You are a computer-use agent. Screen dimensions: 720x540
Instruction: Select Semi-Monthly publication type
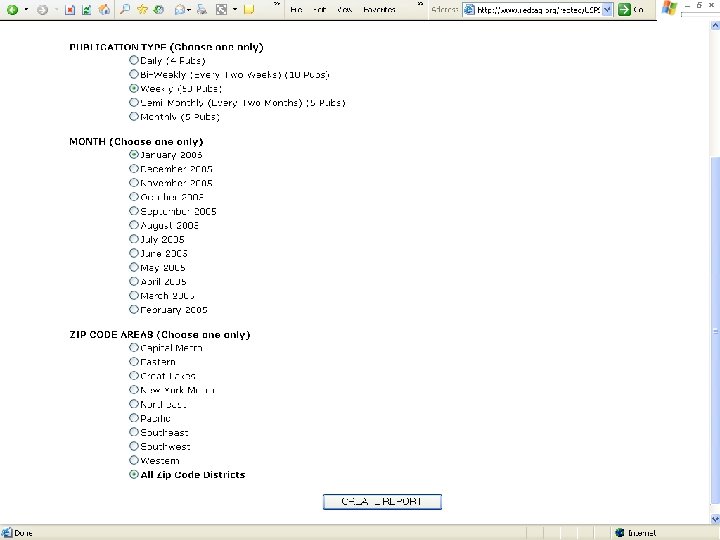click(x=134, y=102)
